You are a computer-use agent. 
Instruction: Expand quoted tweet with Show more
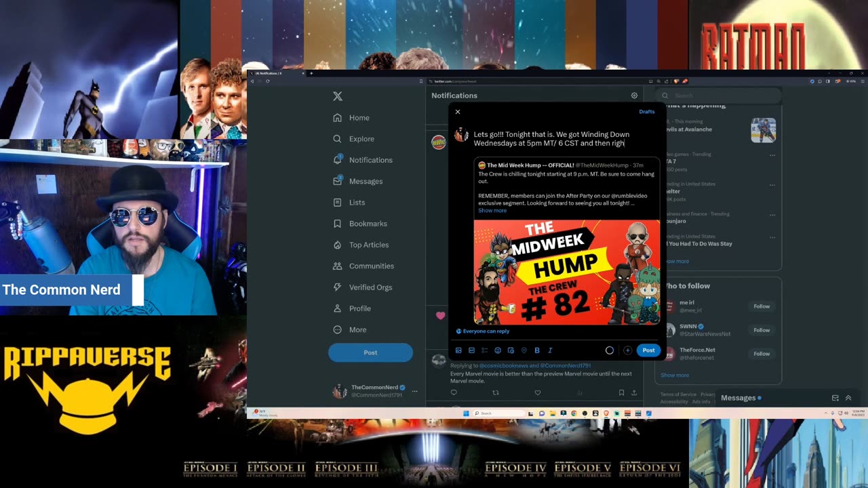[492, 211]
